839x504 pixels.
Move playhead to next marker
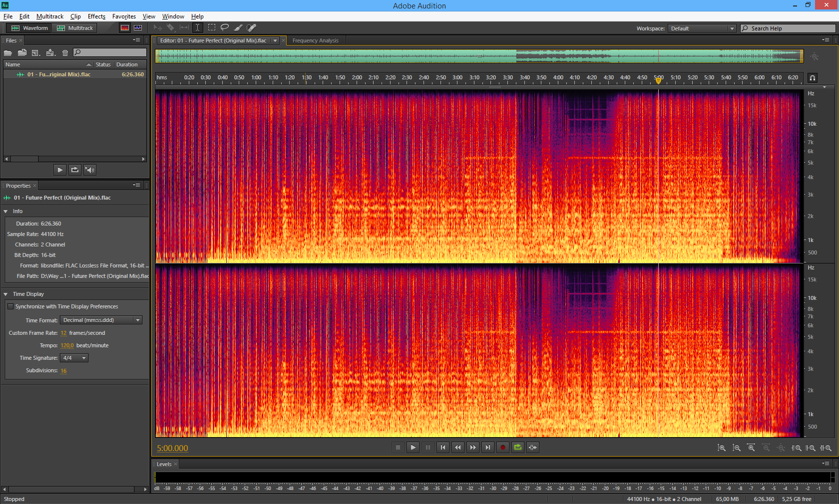click(x=488, y=448)
